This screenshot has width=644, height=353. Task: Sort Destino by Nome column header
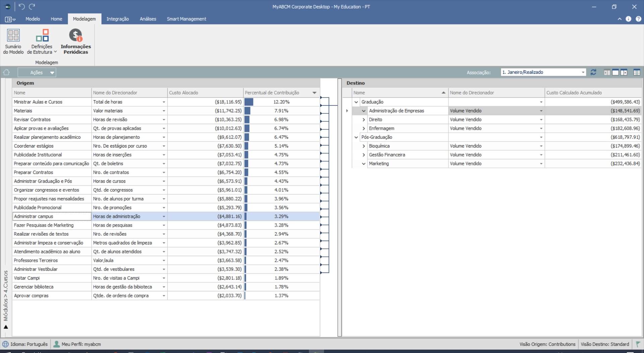(x=400, y=93)
